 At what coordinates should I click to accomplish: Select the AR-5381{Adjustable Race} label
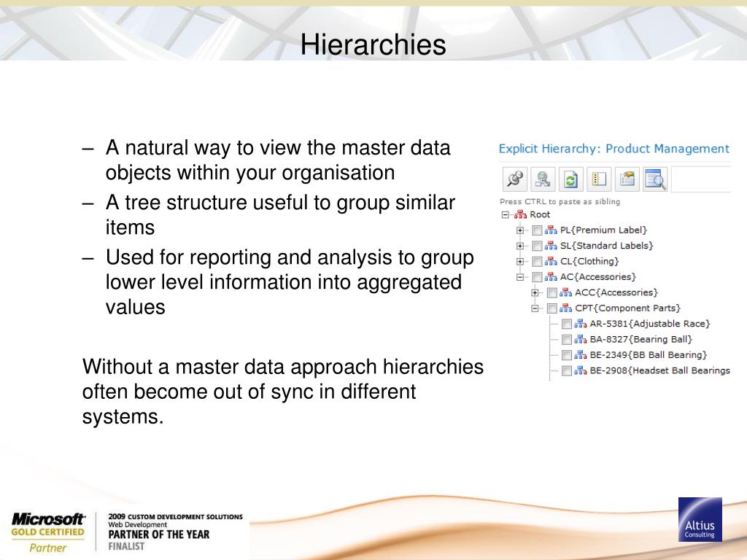[650, 324]
